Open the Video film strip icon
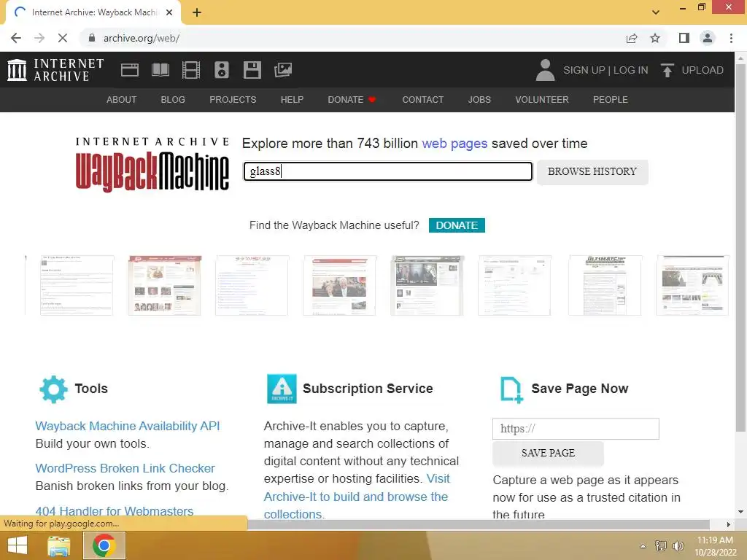 point(191,70)
